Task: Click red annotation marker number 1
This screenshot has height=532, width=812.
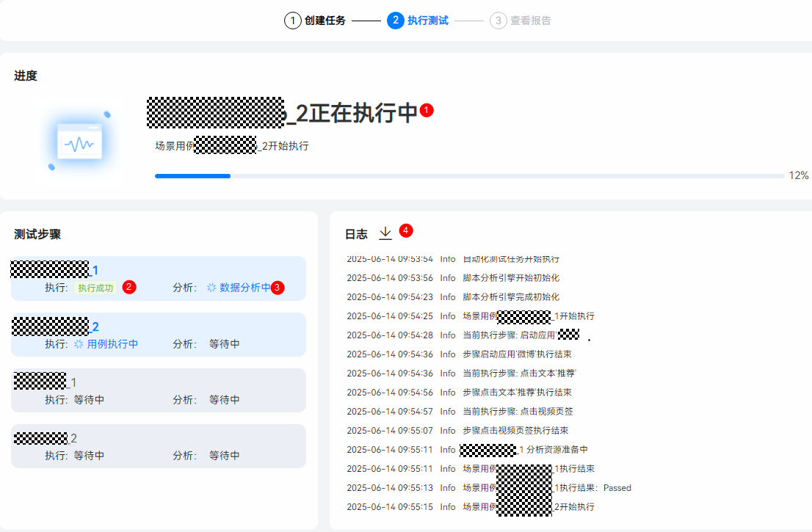Action: pos(427,110)
